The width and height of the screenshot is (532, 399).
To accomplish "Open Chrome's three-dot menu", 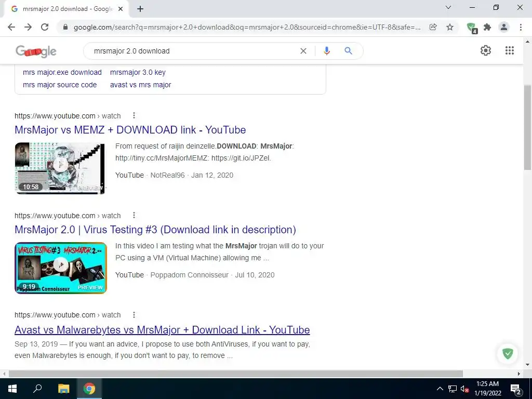I will click(521, 27).
